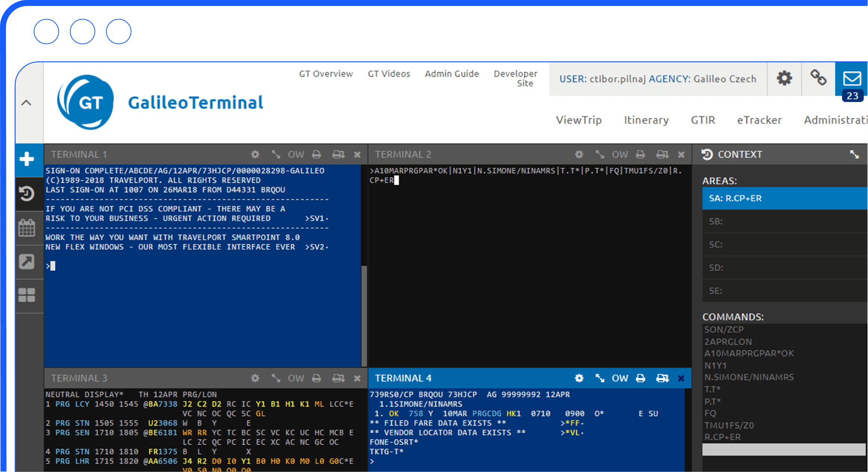
Task: Open the GT Videos link
Action: 389,74
